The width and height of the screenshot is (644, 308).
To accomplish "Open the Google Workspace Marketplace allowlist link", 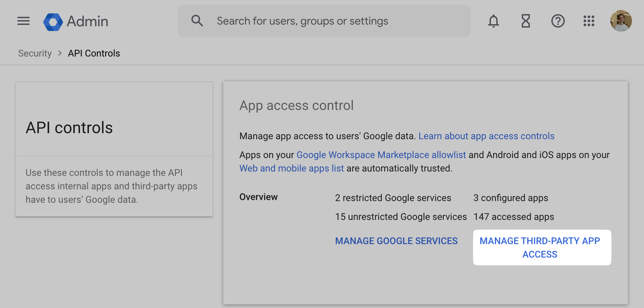I will [x=381, y=155].
